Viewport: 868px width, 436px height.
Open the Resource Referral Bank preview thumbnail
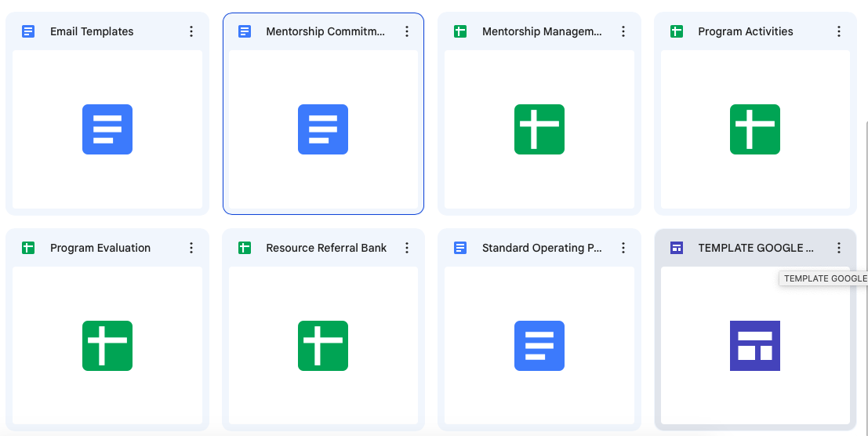[x=323, y=345]
